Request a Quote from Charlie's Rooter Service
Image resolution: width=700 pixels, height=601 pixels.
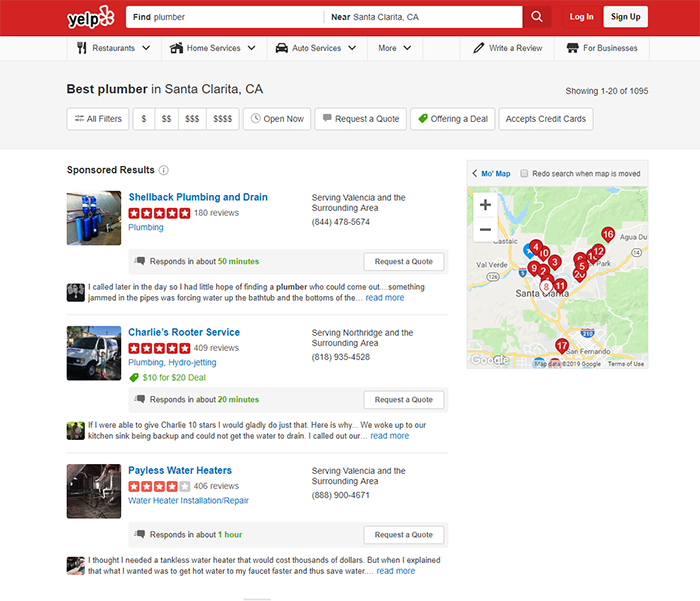(x=404, y=400)
